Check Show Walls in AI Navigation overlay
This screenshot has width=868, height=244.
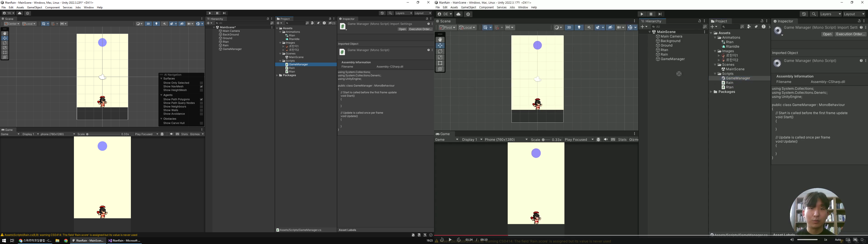(x=201, y=110)
